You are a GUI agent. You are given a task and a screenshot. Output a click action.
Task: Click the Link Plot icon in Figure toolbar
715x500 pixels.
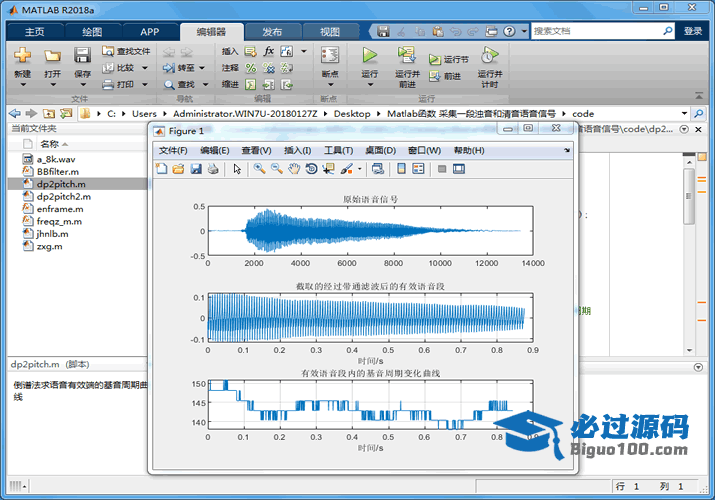click(x=378, y=169)
